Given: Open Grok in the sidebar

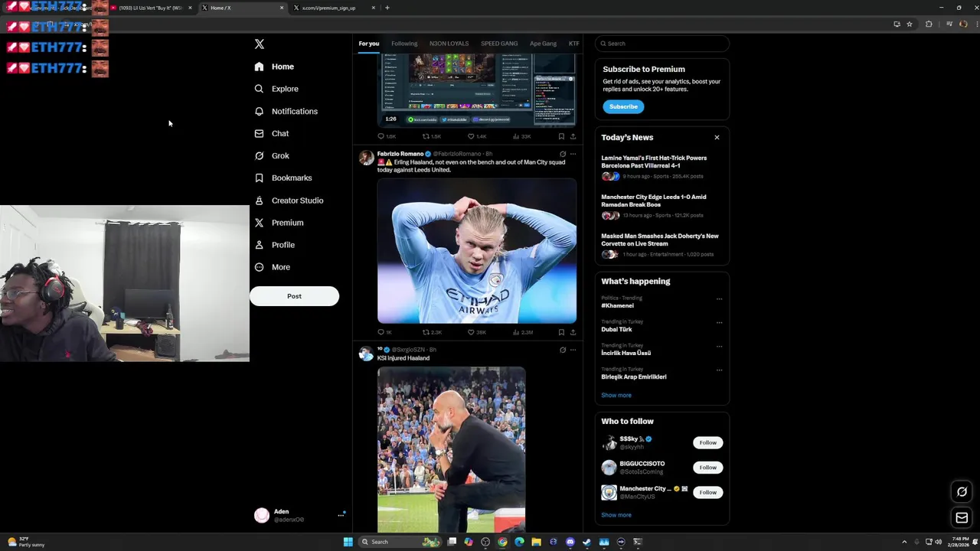Looking at the screenshot, I should [x=271, y=155].
